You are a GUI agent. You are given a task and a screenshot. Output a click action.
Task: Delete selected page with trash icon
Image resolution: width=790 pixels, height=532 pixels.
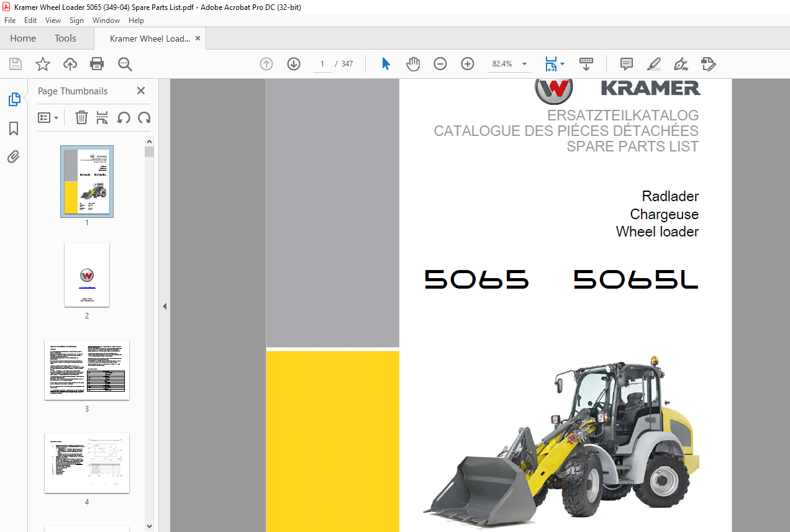tap(81, 117)
